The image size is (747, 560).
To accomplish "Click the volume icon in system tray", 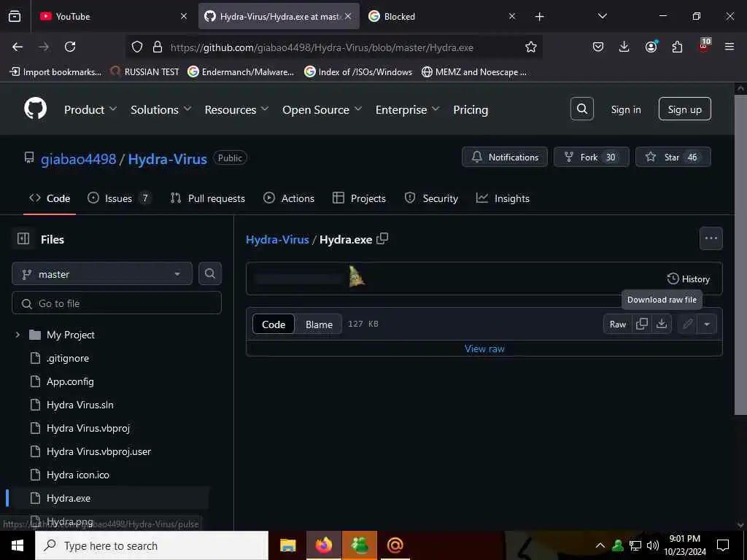I will [653, 545].
